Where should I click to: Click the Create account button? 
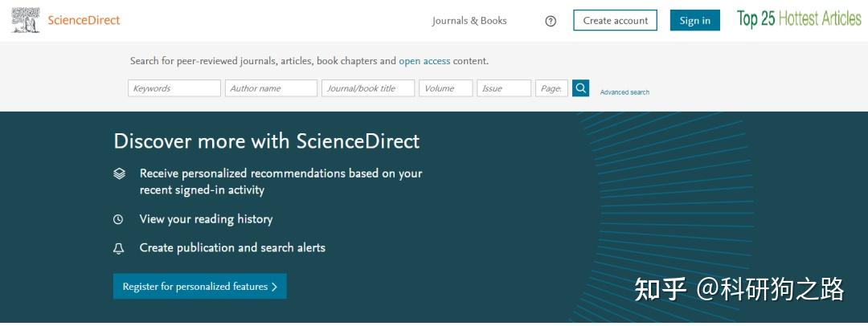(x=615, y=21)
